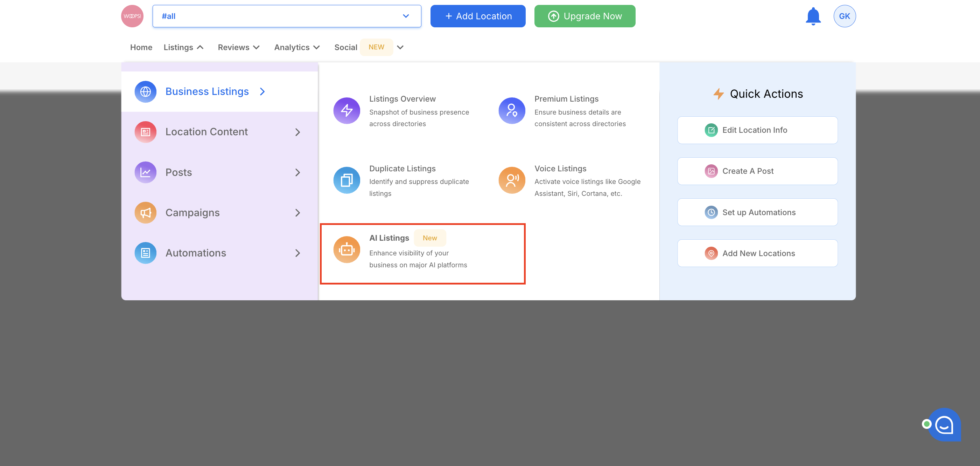Open the chat support widget icon

click(944, 425)
